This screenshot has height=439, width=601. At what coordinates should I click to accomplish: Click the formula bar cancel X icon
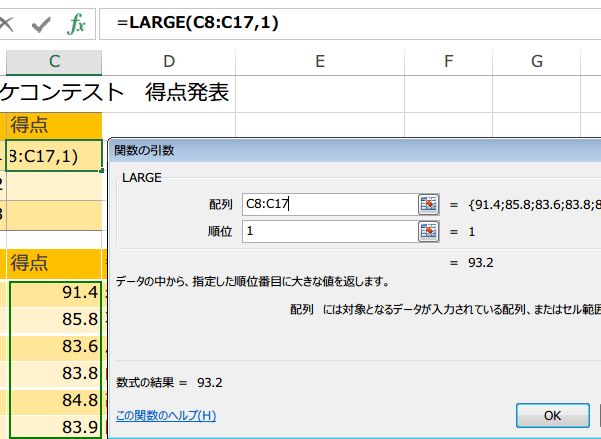tap(6, 25)
